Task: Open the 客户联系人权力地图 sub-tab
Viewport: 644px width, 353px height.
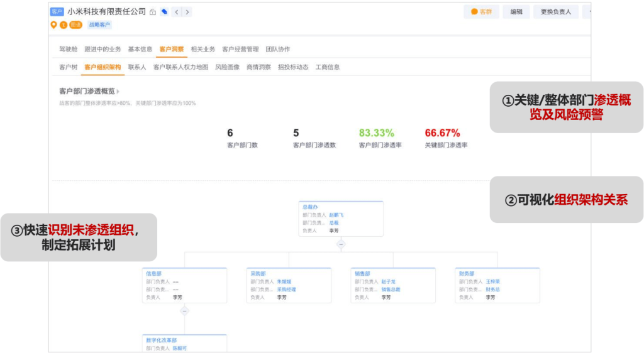Action: point(180,67)
